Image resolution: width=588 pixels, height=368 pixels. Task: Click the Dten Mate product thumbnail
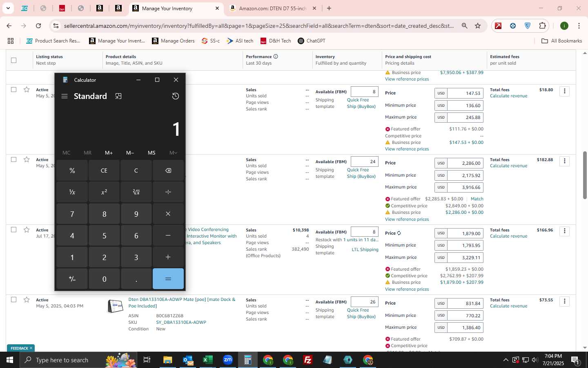[115, 306]
